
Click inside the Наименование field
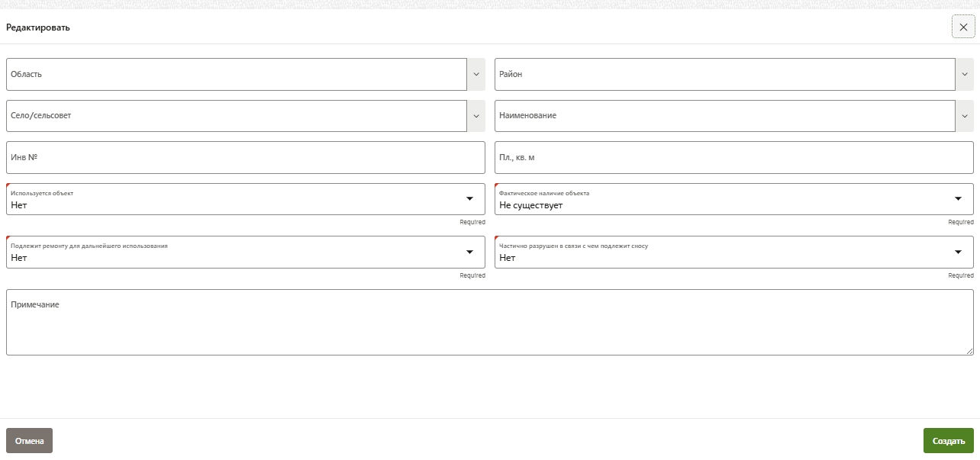(x=724, y=116)
